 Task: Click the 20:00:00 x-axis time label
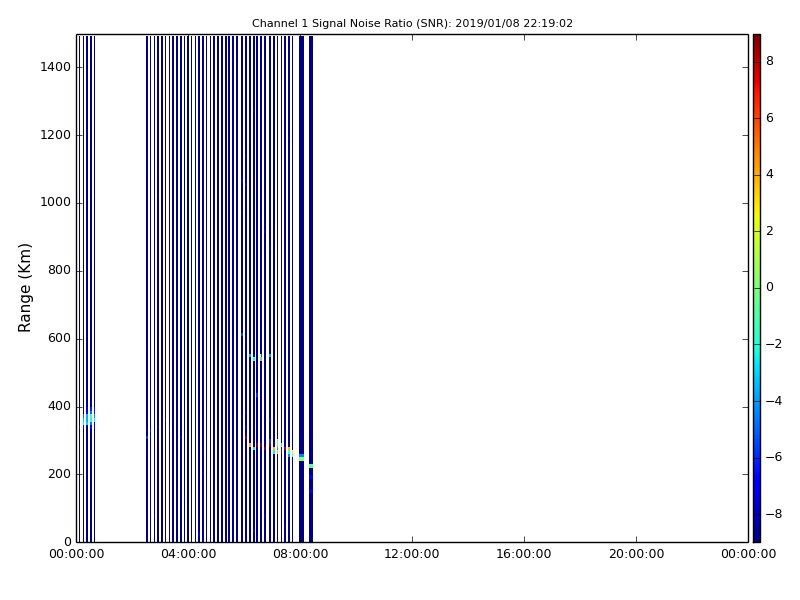click(636, 554)
